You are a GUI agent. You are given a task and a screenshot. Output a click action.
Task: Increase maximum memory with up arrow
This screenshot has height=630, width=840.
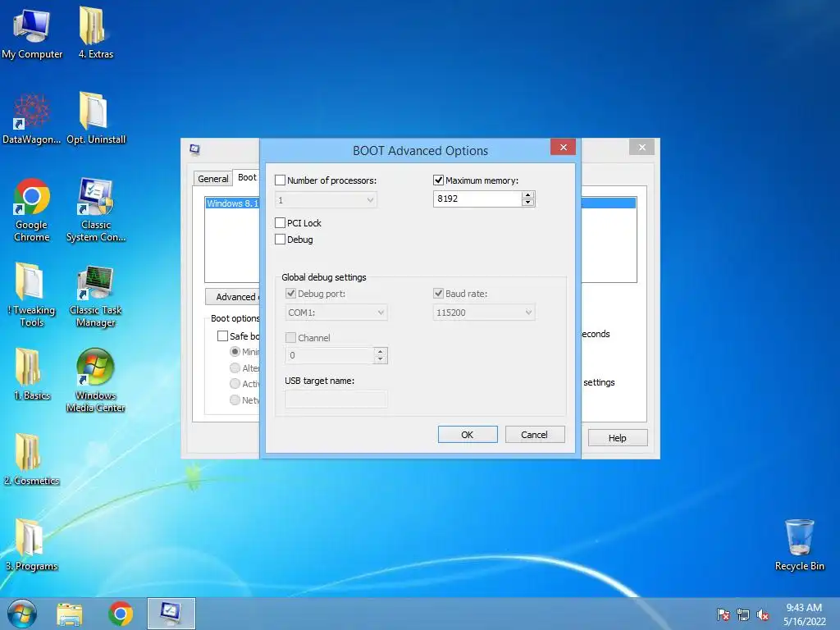pyautogui.click(x=528, y=195)
